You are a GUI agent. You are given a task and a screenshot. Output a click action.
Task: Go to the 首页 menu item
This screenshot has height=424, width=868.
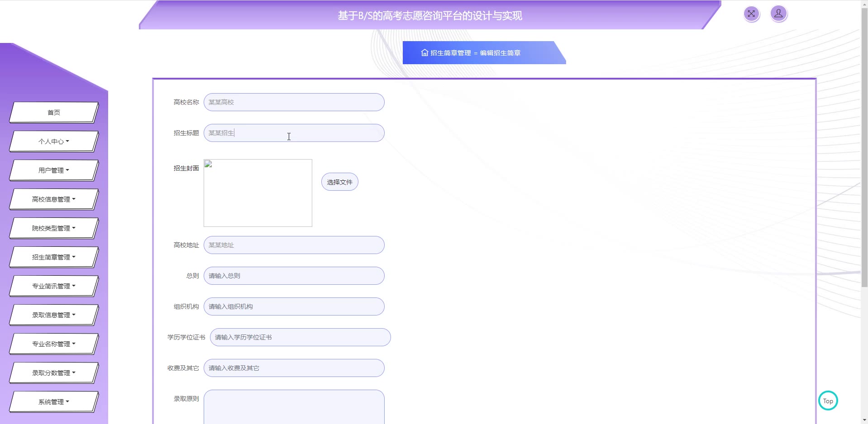click(x=54, y=113)
